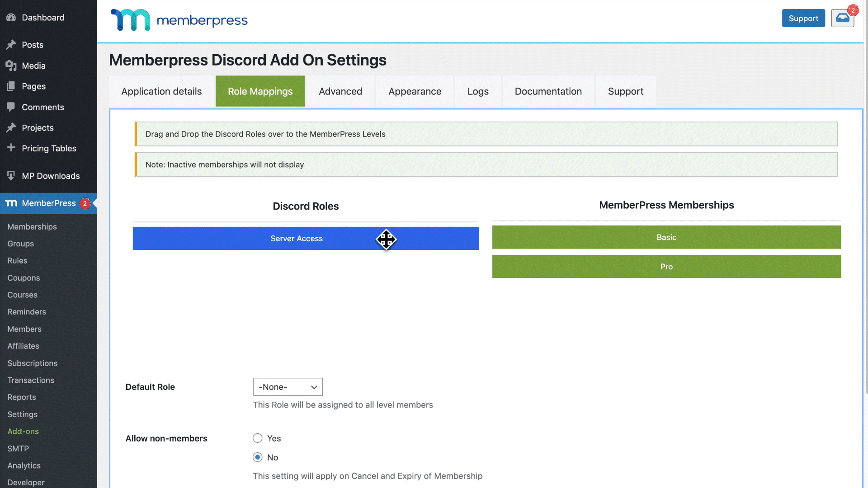Open Subscriptions in sidebar submenu
Screen dimensions: 868x488
(33, 363)
